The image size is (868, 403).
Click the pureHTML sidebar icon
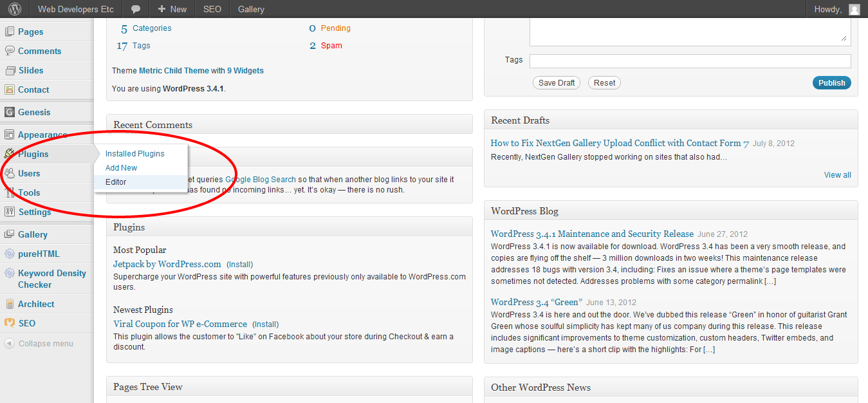pyautogui.click(x=10, y=254)
